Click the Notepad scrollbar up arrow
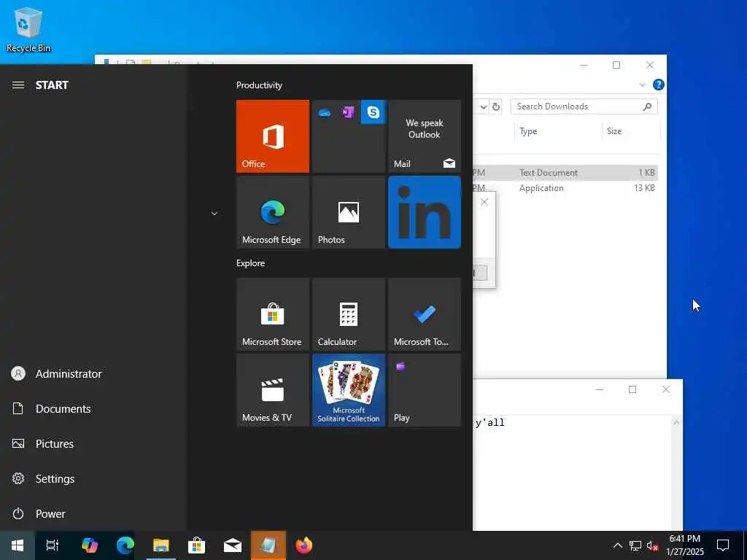Viewport: 747px width, 560px height. (676, 422)
